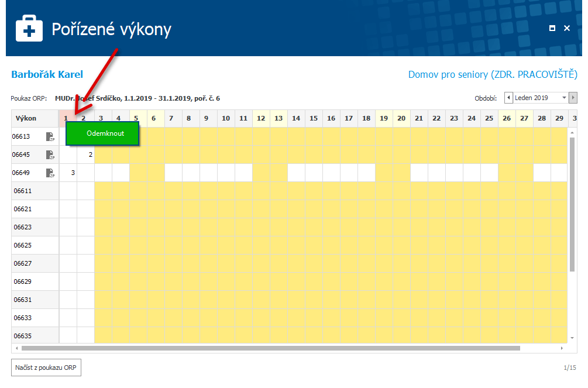Select row label 06627
The image size is (588, 388).
point(22,263)
